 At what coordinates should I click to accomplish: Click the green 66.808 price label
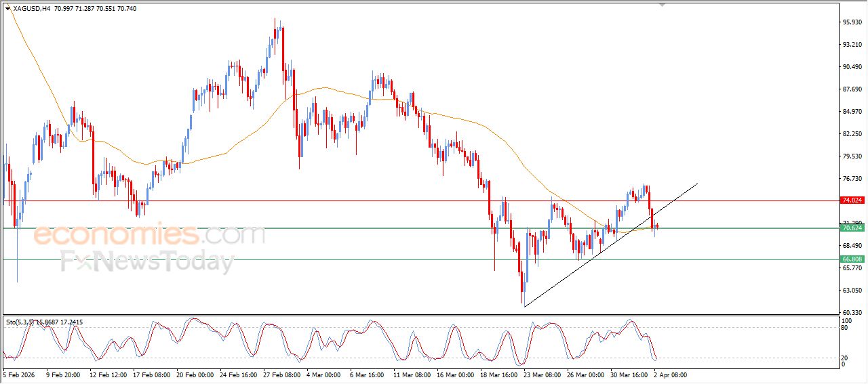point(852,259)
